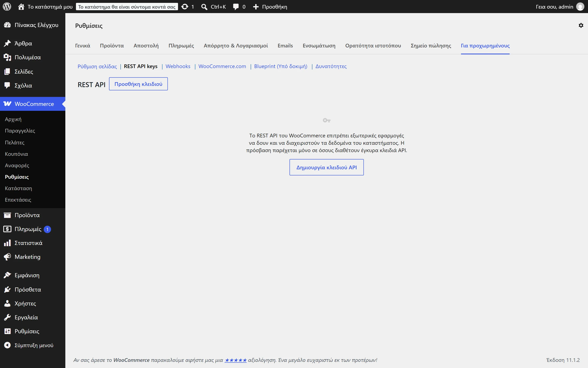Switch to the Σημείο πώλησης tab

(431, 46)
